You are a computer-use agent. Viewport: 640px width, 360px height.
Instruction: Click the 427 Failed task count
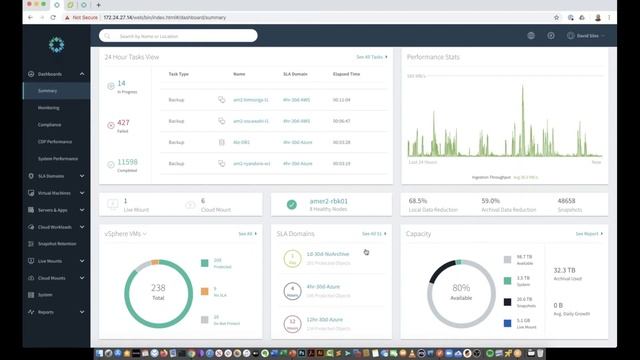[x=123, y=122]
